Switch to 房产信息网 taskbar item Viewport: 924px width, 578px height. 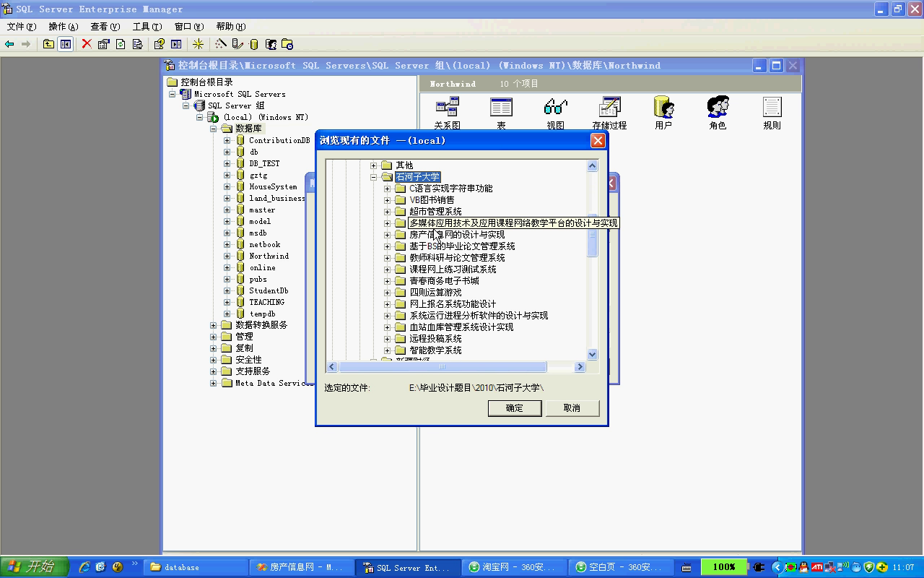click(302, 567)
